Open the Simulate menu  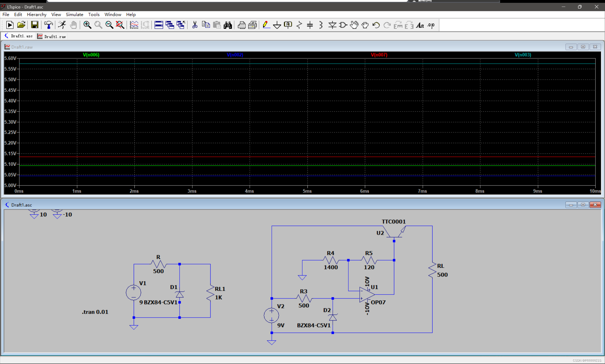click(74, 14)
